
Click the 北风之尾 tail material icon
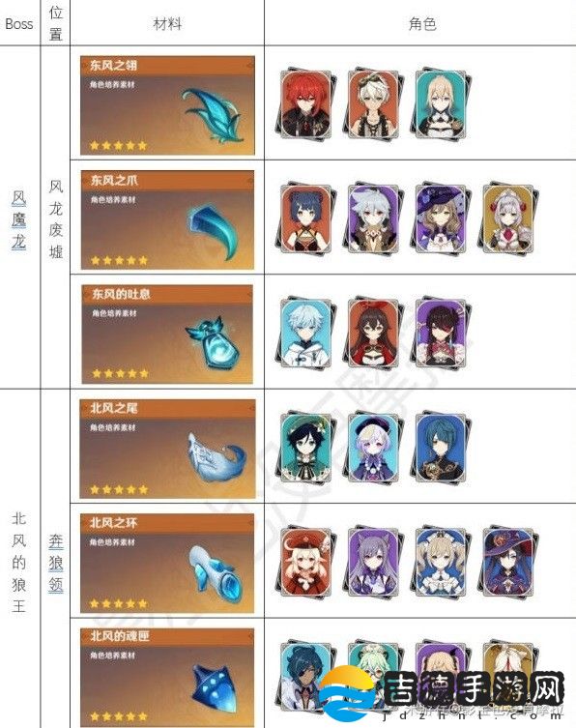216,457
